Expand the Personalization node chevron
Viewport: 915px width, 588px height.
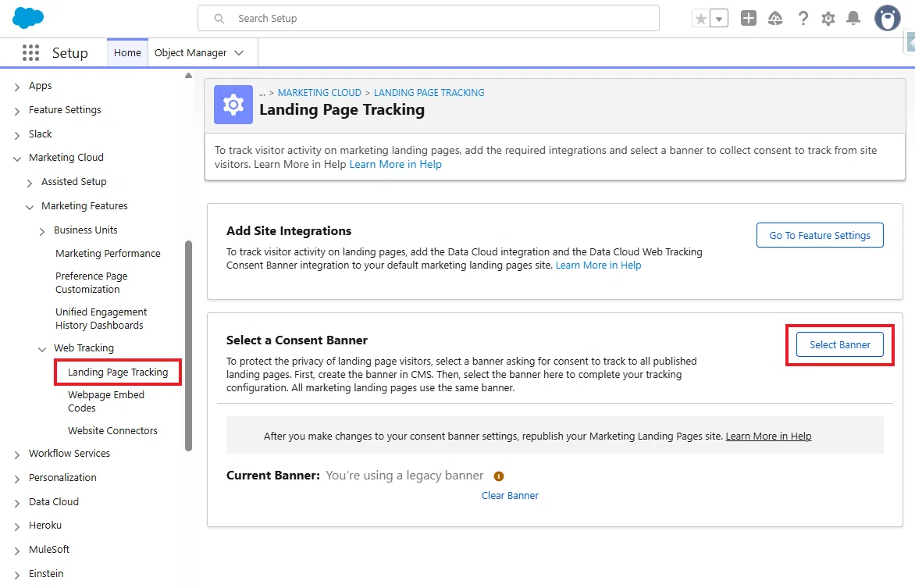coord(17,478)
